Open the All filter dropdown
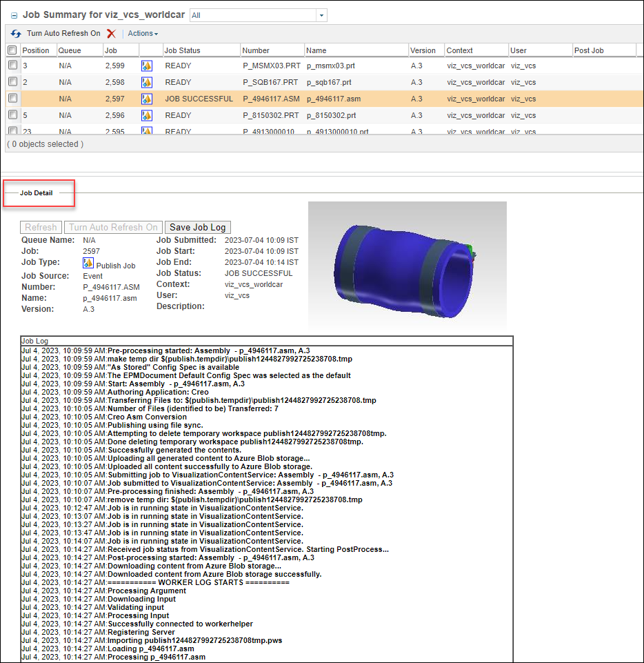The width and height of the screenshot is (644, 663). coord(321,15)
